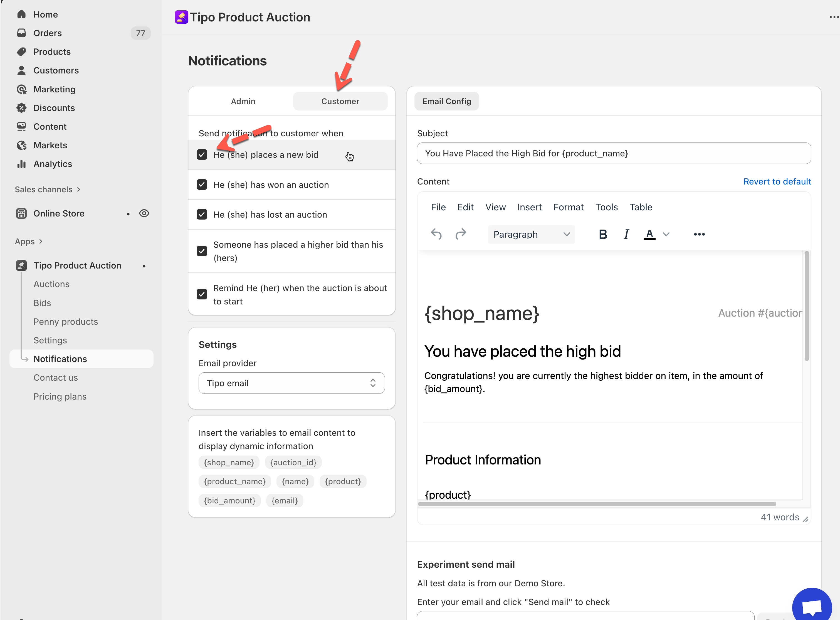Click the Discounts icon in sidebar

click(21, 108)
